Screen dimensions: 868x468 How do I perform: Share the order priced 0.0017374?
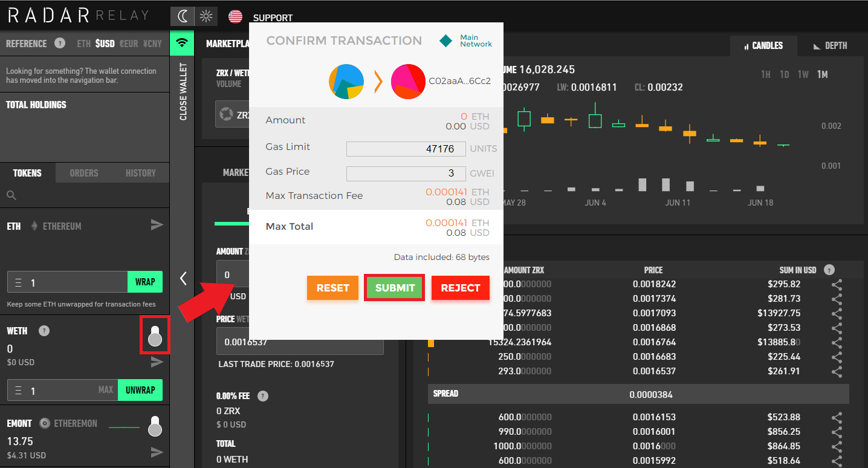click(x=837, y=299)
